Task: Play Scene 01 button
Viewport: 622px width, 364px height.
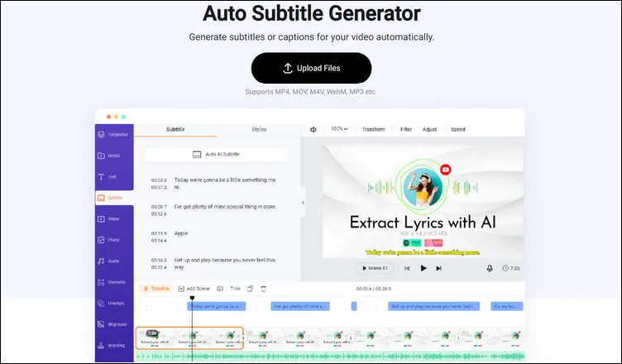Action: pos(375,268)
